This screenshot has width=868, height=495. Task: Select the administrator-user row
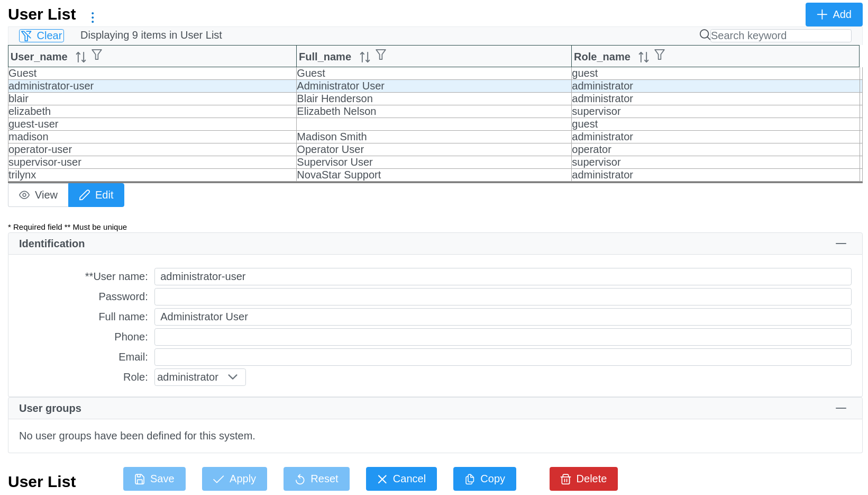[435, 86]
